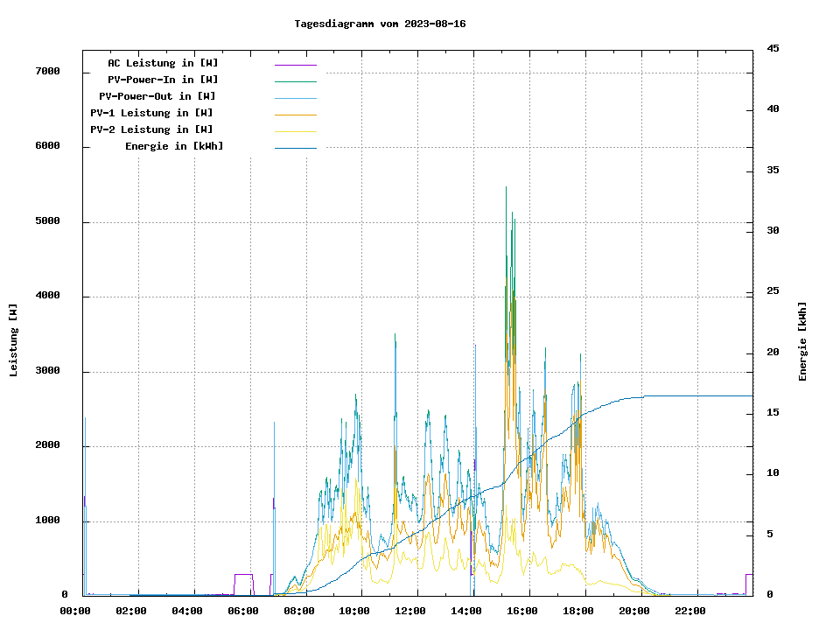Select the PV-1 Leistung legend label
Viewport: 840px width, 630px height.
click(x=151, y=113)
